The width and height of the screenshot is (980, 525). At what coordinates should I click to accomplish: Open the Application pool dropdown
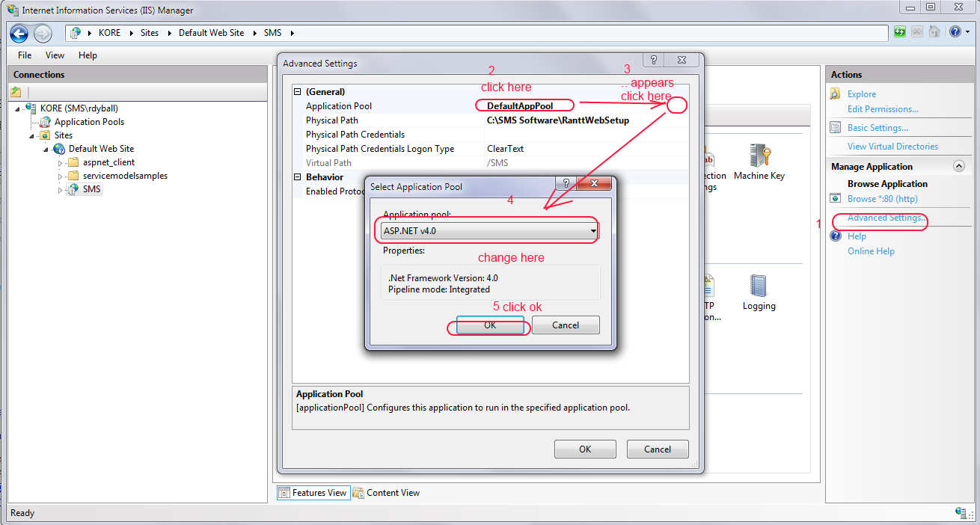[593, 231]
